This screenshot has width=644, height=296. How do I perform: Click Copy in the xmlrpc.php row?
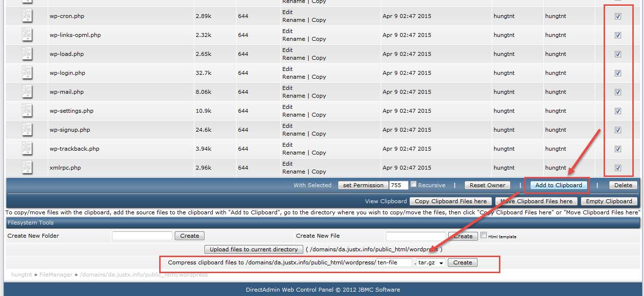point(319,172)
